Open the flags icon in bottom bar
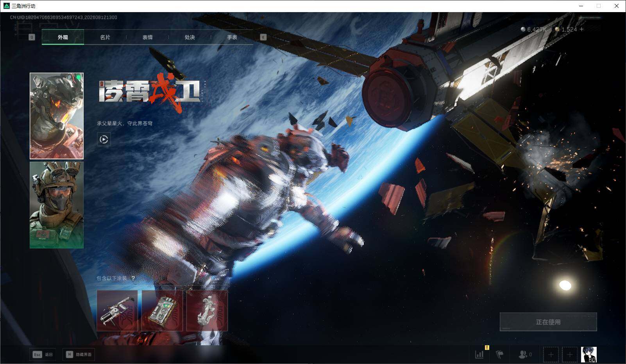 point(499,355)
